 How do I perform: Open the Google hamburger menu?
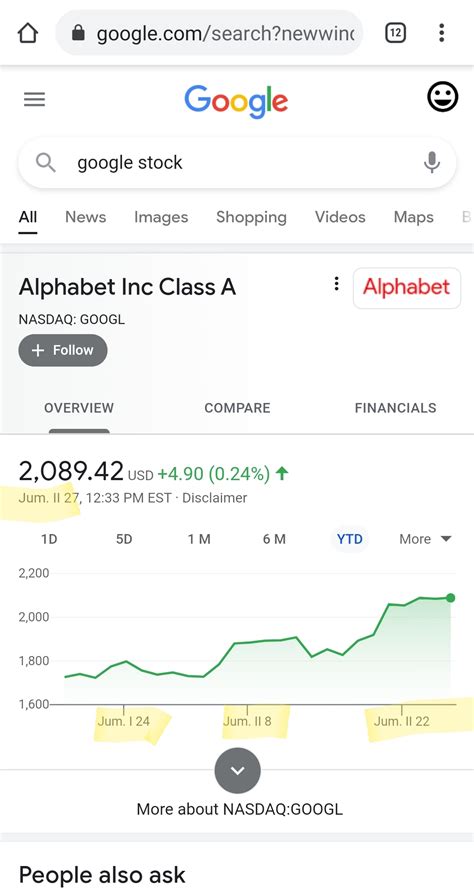34,99
